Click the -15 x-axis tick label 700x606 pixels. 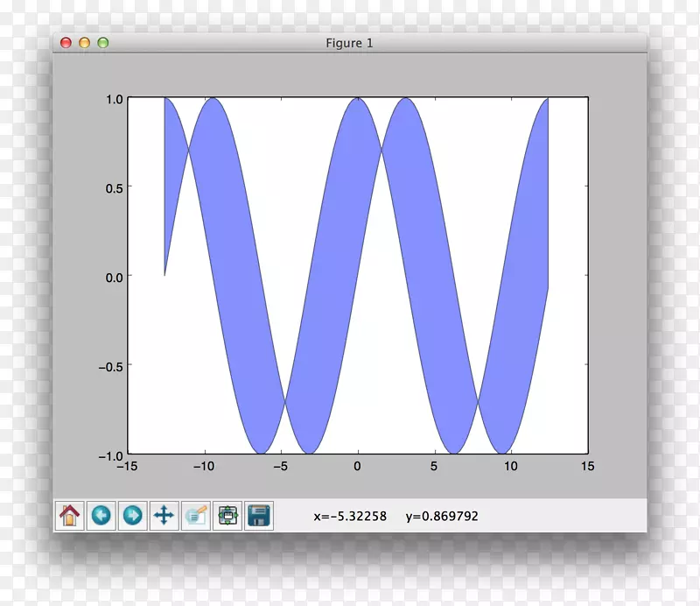click(x=126, y=466)
